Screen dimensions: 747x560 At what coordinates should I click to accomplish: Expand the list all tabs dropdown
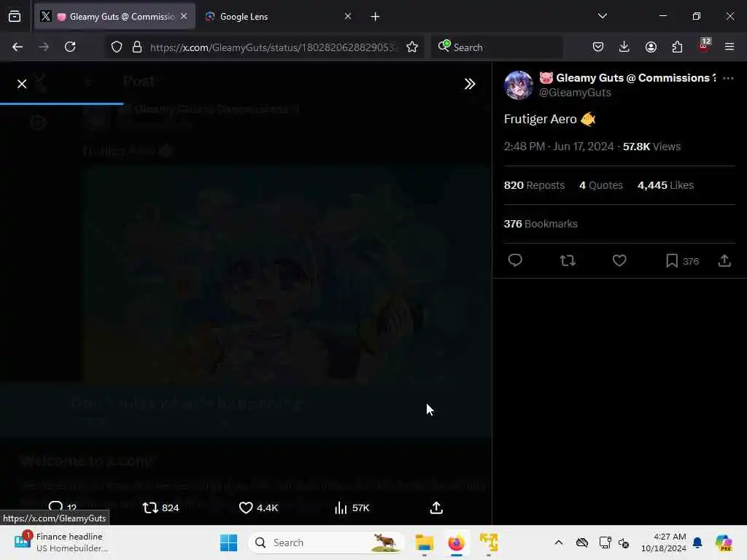(x=602, y=16)
